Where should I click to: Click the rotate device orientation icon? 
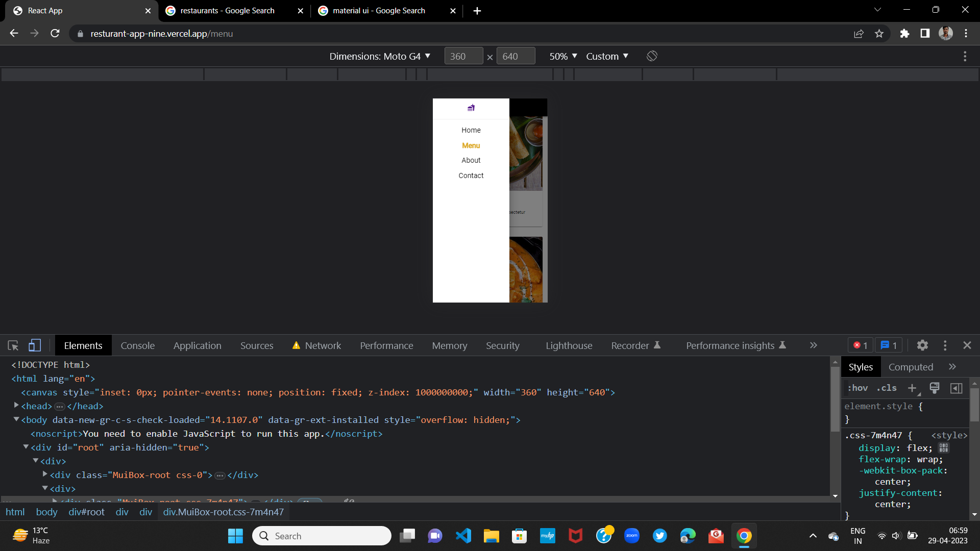click(652, 56)
